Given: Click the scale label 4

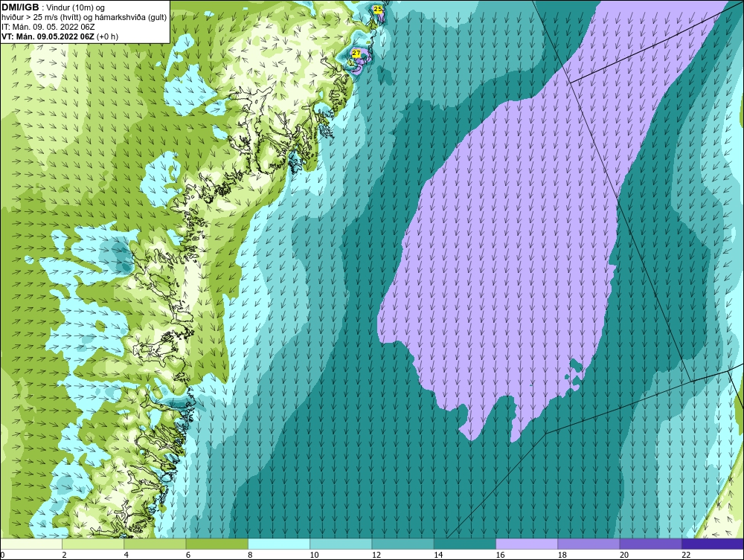Looking at the screenshot, I should coord(126,556).
